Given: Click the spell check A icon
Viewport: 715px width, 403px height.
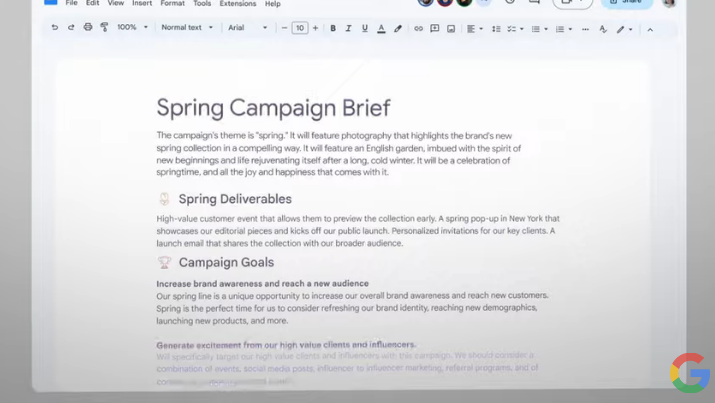Looking at the screenshot, I should tap(603, 30).
